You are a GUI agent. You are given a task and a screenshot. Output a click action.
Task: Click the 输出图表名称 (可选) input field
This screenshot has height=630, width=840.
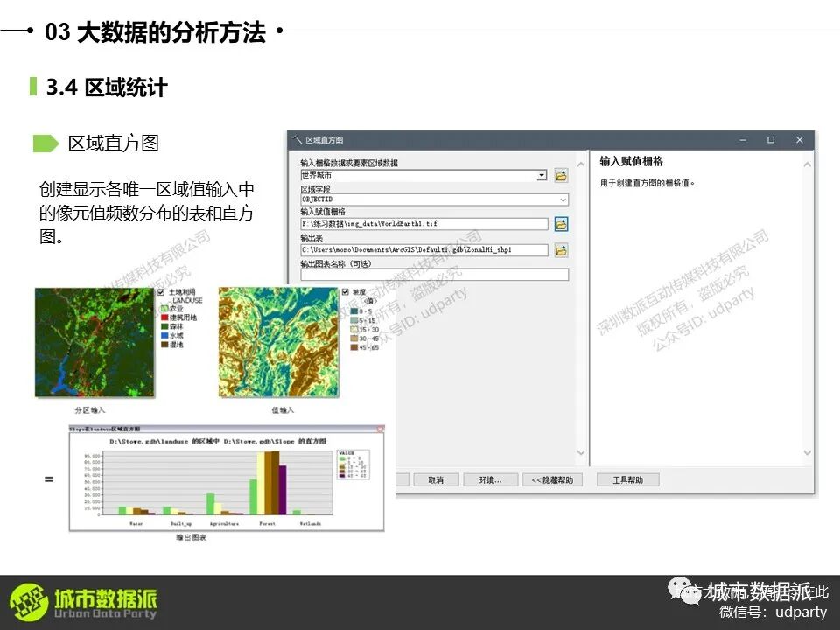[434, 275]
